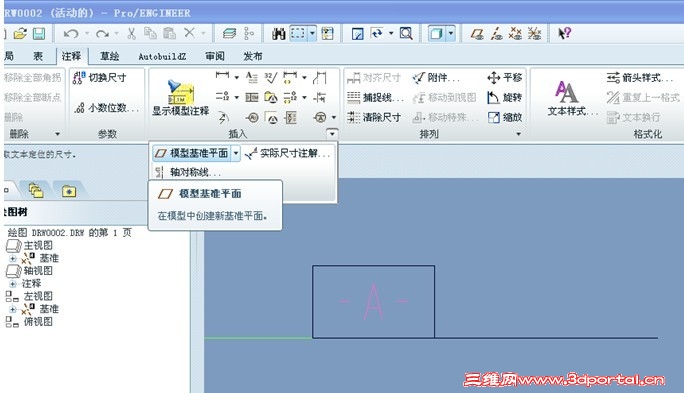Open 箭头样式 arrow style option
Viewport: 684px width, 393px height.
[x=639, y=78]
